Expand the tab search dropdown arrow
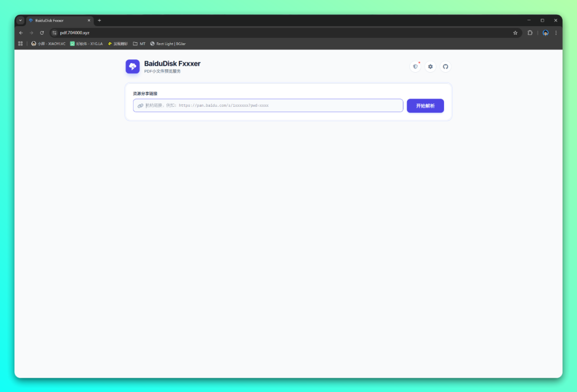Image resolution: width=577 pixels, height=392 pixels. pos(20,20)
